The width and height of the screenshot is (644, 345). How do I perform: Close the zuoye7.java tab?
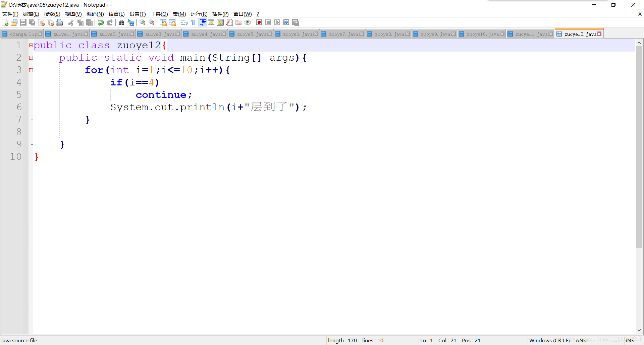pyautogui.click(x=362, y=34)
